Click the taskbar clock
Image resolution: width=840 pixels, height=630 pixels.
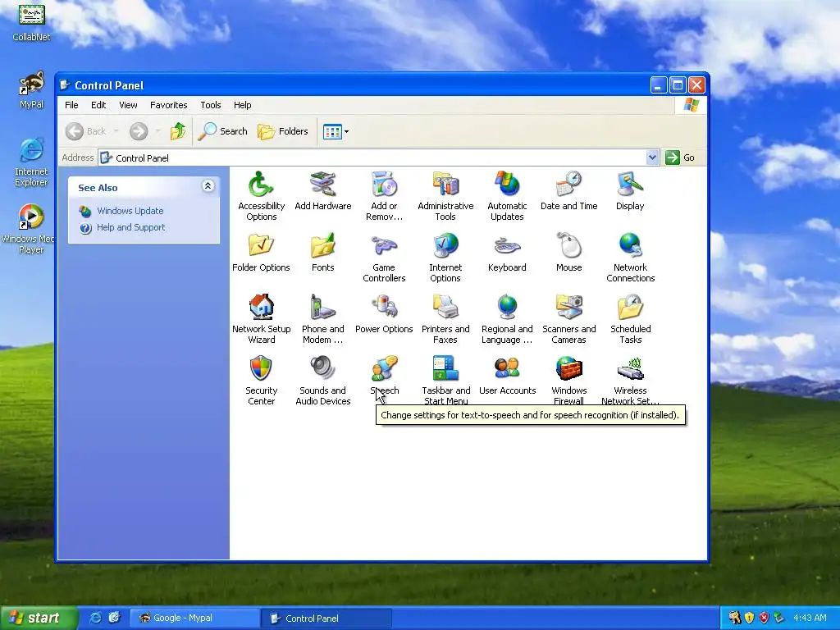(810, 618)
